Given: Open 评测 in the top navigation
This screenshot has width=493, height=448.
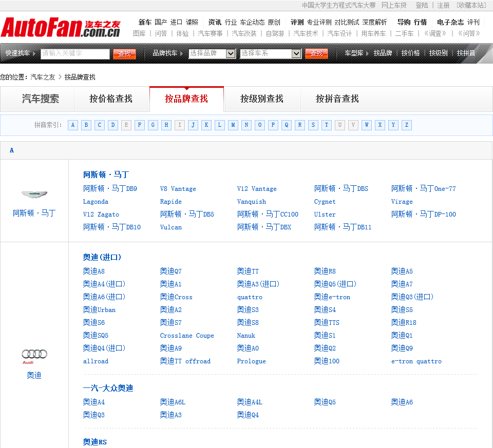Looking at the screenshot, I should [x=297, y=22].
